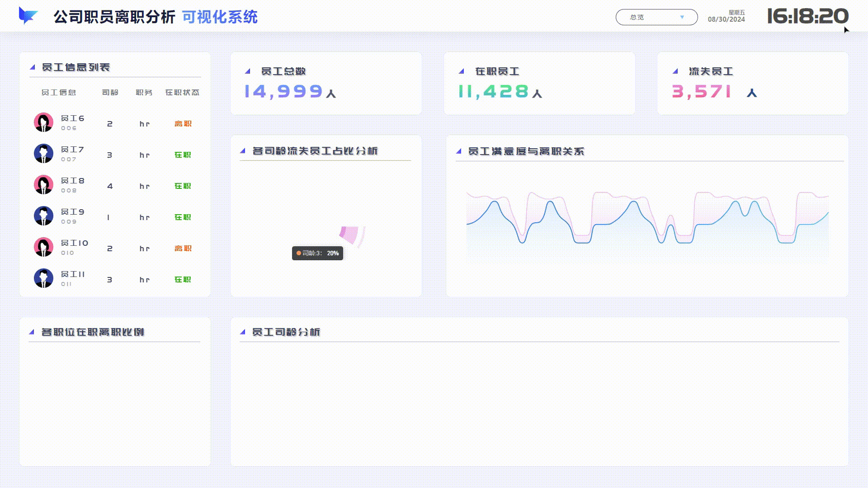Select the 员工8 name text
Screen dimensions: 868x488
(72, 181)
